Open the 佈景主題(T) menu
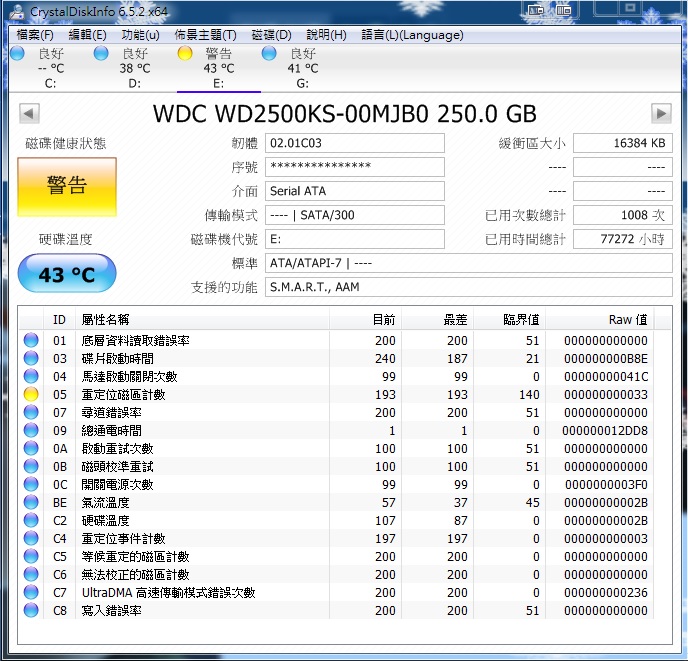 click(205, 35)
